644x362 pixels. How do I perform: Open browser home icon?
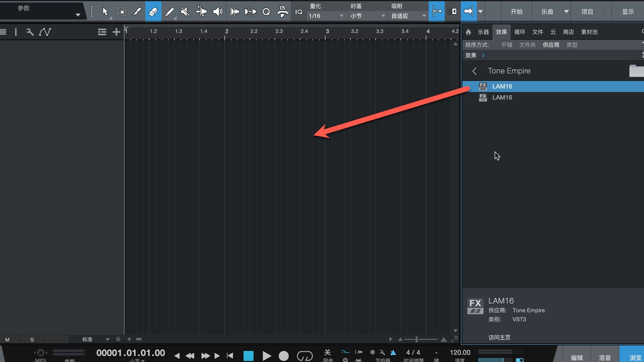point(468,32)
